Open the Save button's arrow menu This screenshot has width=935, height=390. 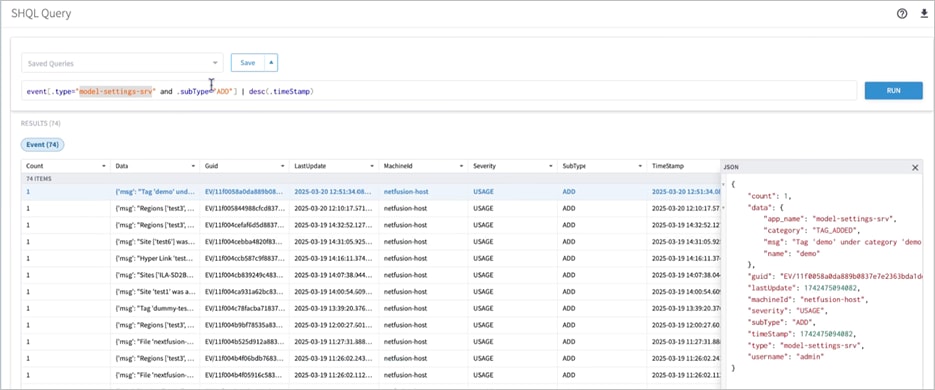click(x=271, y=63)
